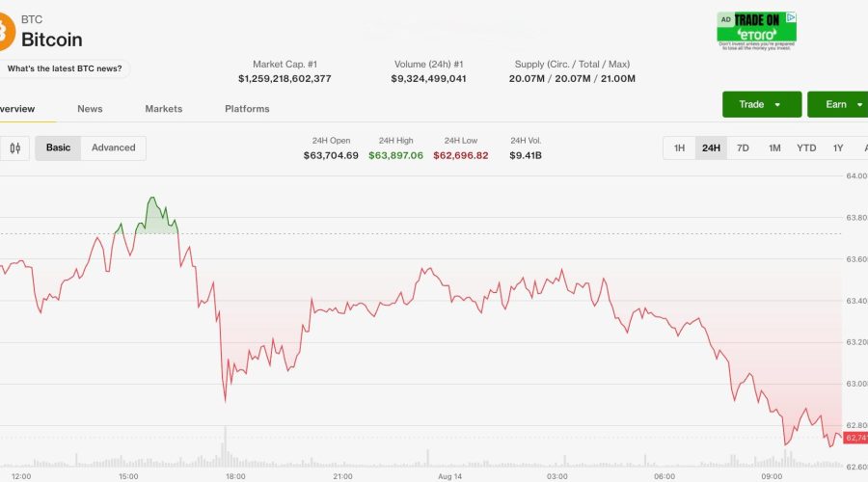Switch to the Platforms tab
The width and height of the screenshot is (868, 482).
click(247, 109)
